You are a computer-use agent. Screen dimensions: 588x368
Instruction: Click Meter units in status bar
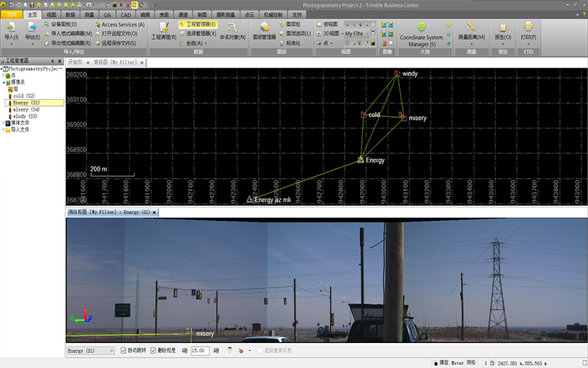point(457,363)
